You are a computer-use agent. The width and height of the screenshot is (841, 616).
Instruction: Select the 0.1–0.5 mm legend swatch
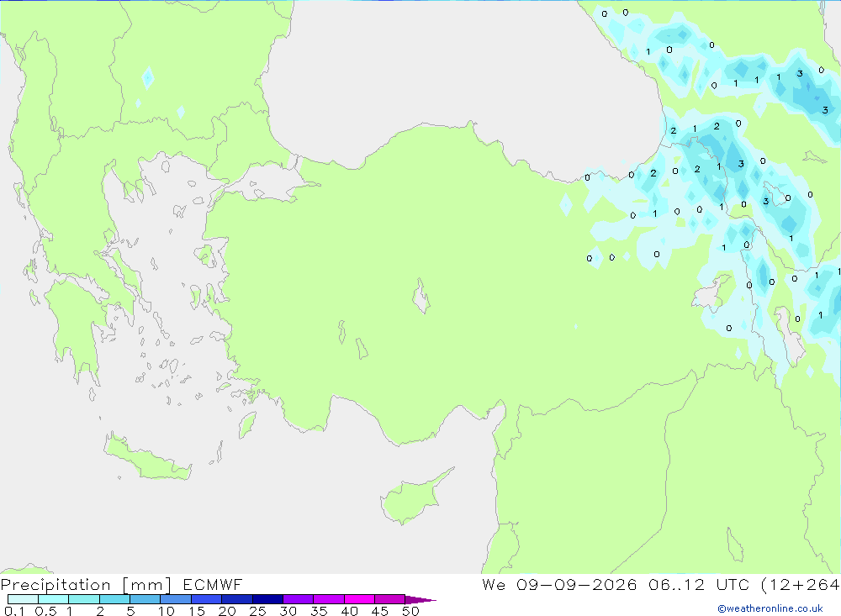[23, 599]
